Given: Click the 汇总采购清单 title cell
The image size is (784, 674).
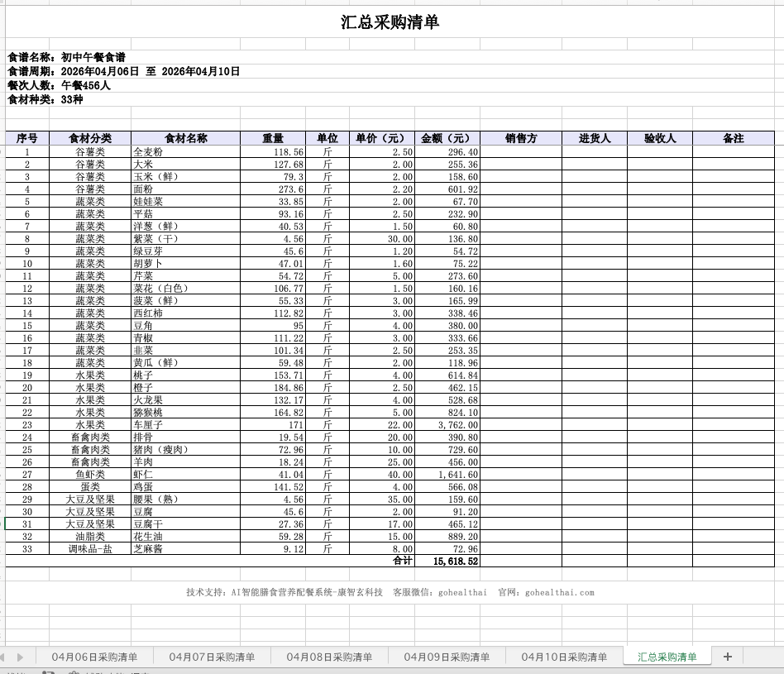Looking at the screenshot, I should 392,20.
